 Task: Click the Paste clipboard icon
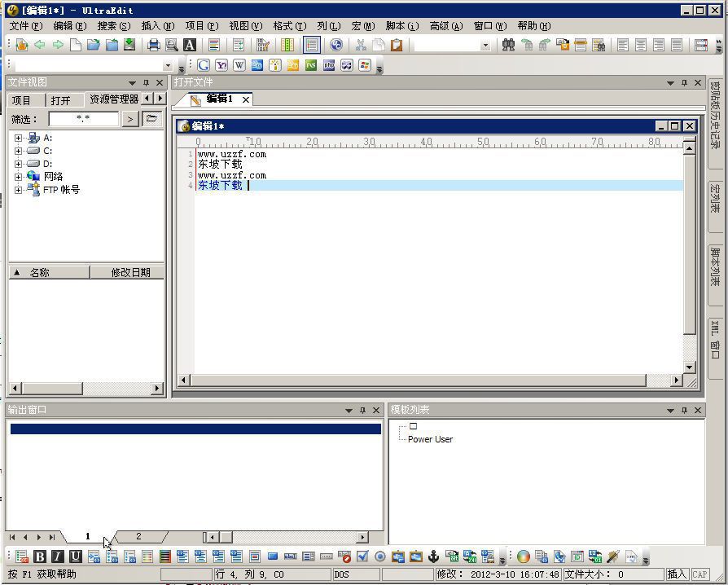(397, 45)
